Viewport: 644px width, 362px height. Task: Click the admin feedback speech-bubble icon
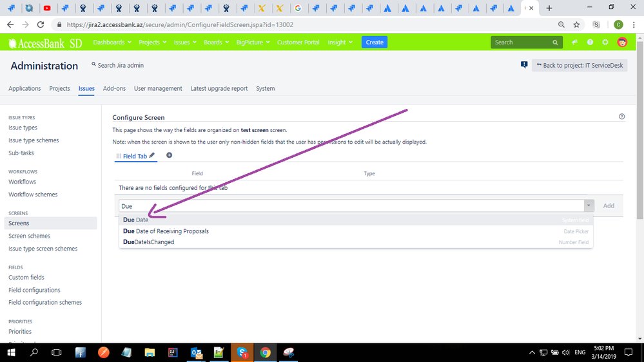tap(524, 65)
